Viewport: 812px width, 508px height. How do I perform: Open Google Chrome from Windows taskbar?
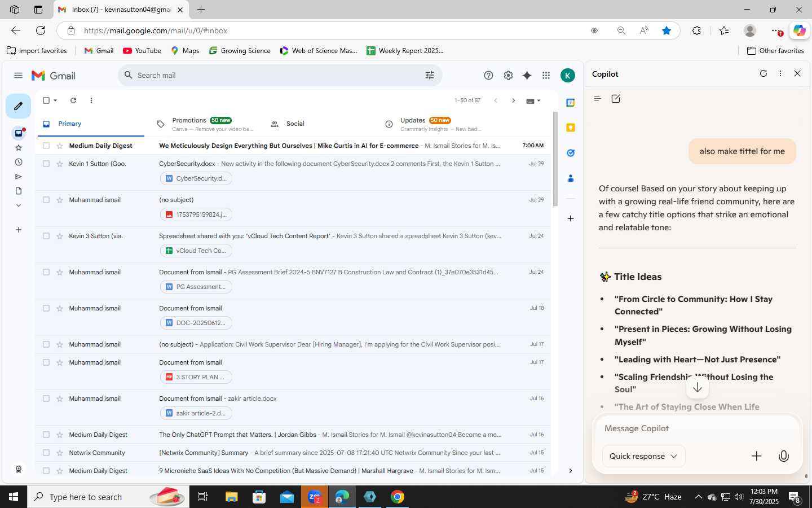398,497
